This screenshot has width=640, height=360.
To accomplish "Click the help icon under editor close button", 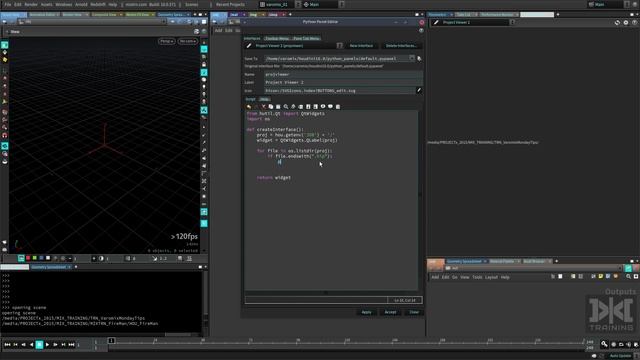I will pos(421,30).
